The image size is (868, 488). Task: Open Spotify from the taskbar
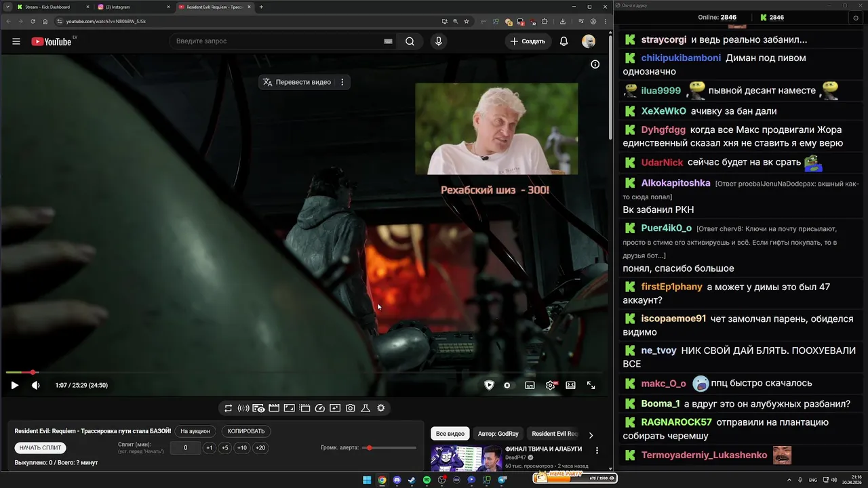(x=427, y=480)
